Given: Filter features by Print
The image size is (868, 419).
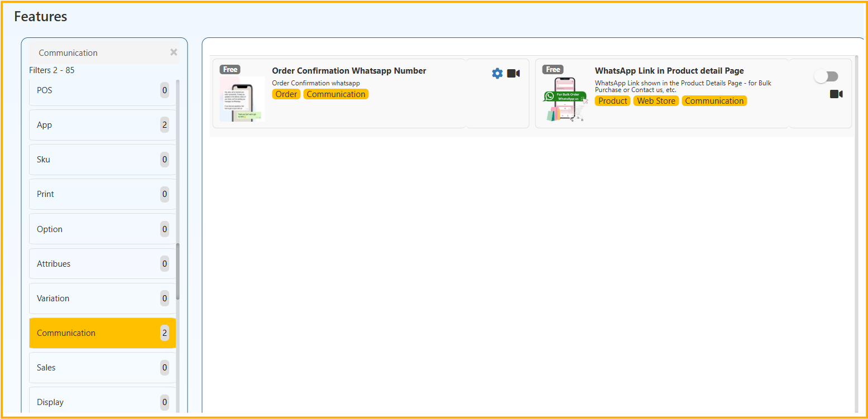Looking at the screenshot, I should [x=102, y=194].
